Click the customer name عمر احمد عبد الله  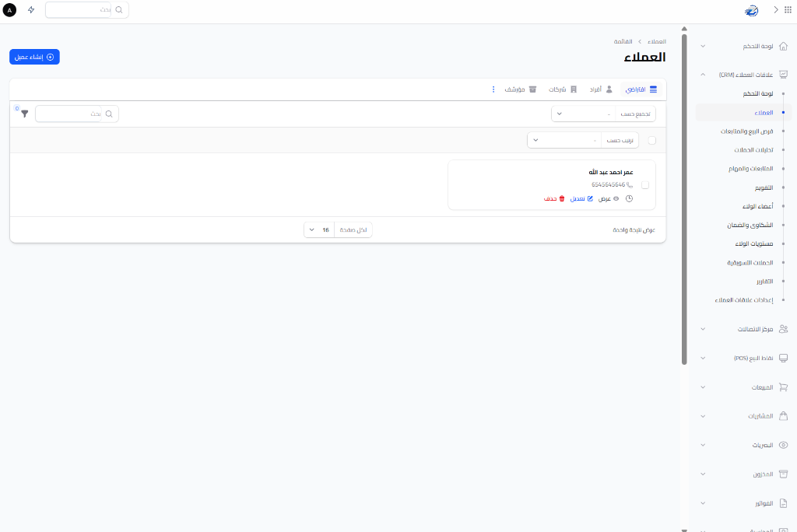pyautogui.click(x=611, y=172)
